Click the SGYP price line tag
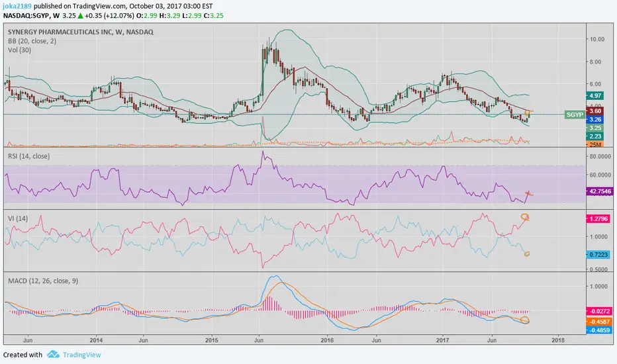Screen dimensions: 617x364 [575, 114]
